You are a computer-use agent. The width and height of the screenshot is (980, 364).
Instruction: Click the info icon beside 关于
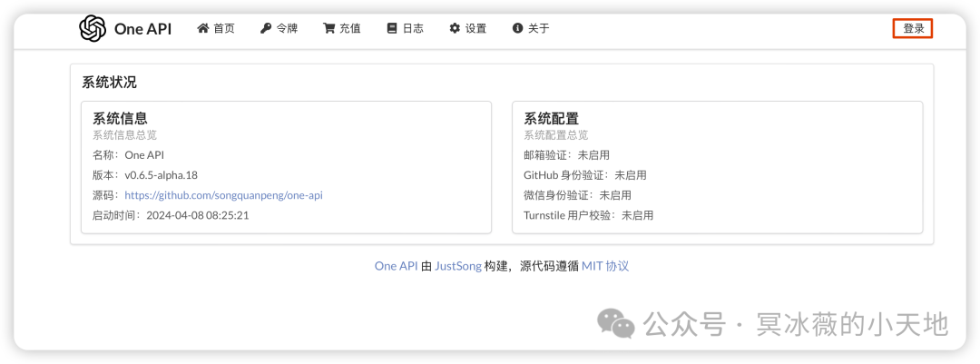[517, 28]
